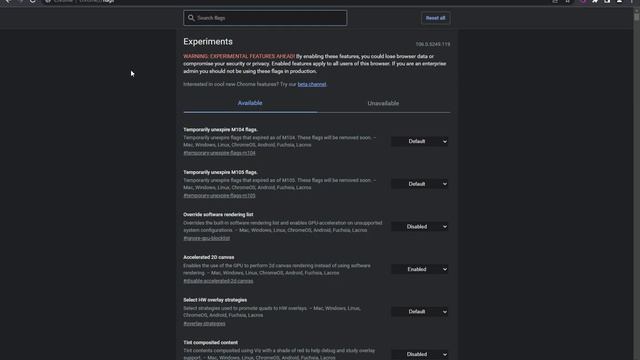Click the red experimental features warning text
Screen dimensions: 640x360
[x=239, y=56]
